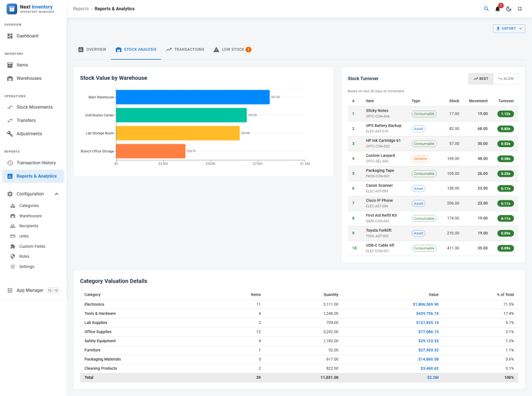Open Stock Movements page

33,107
